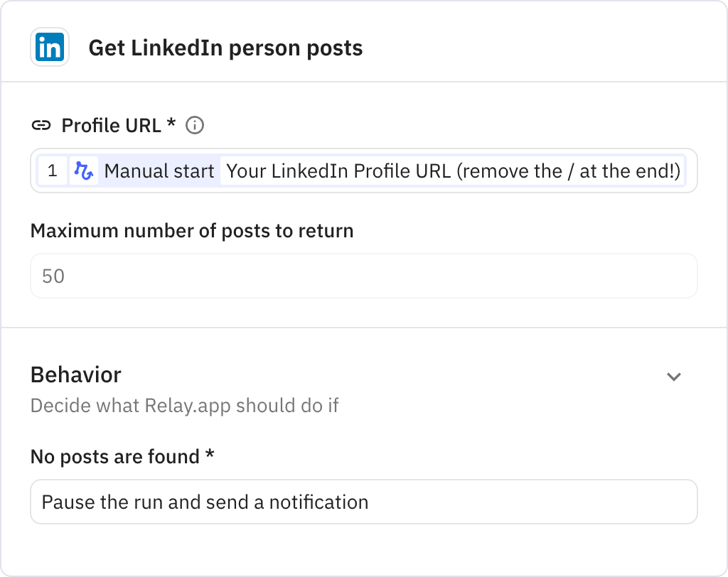
Task: Click the purple workflow branch icon
Action: point(85,171)
